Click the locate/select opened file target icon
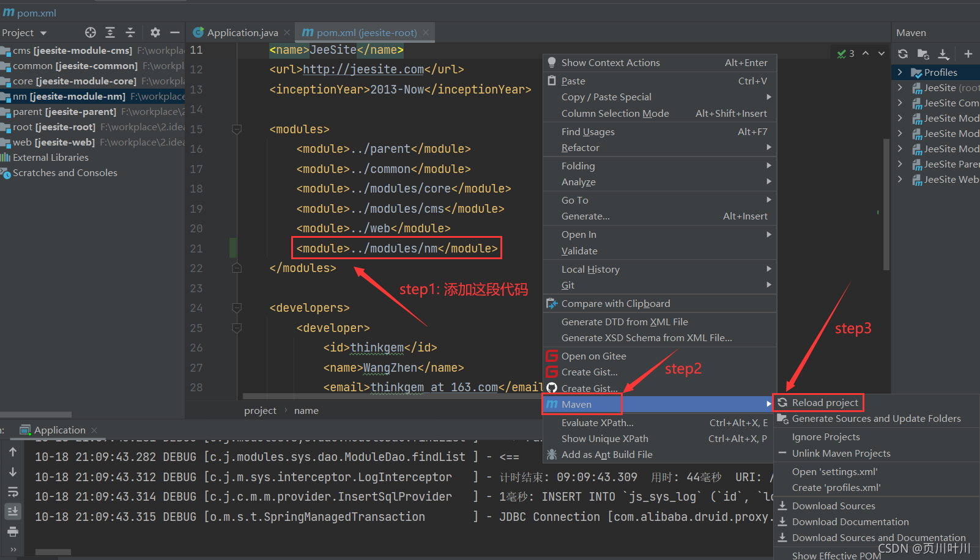 pyautogui.click(x=91, y=32)
